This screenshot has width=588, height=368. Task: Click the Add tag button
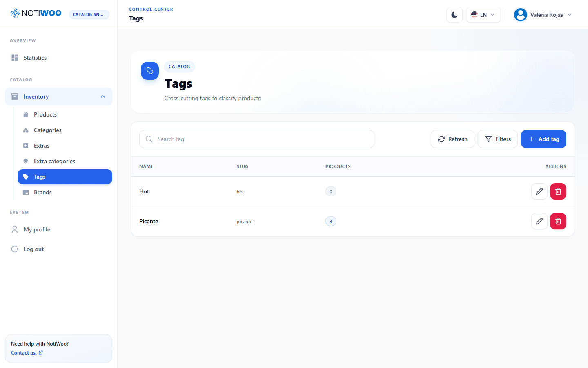543,139
